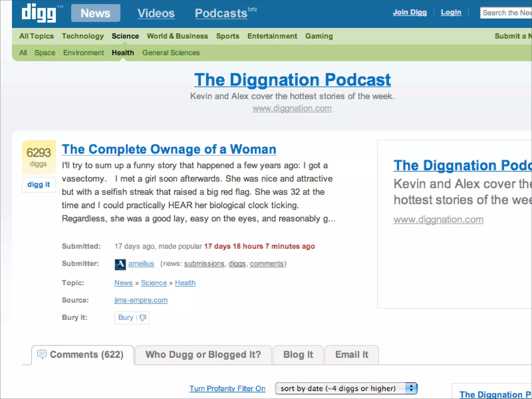Click the digg logo
Viewport: 532px width, 399px height.
39,13
